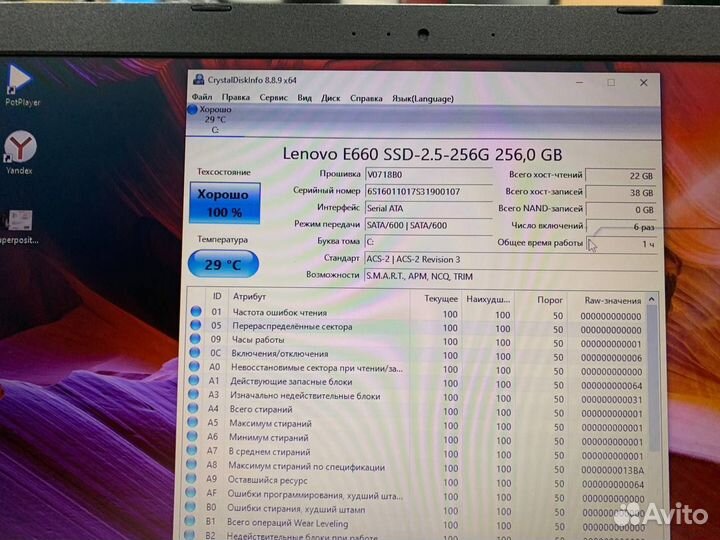Click status circle for attribute A8
720x540 pixels.
click(191, 464)
